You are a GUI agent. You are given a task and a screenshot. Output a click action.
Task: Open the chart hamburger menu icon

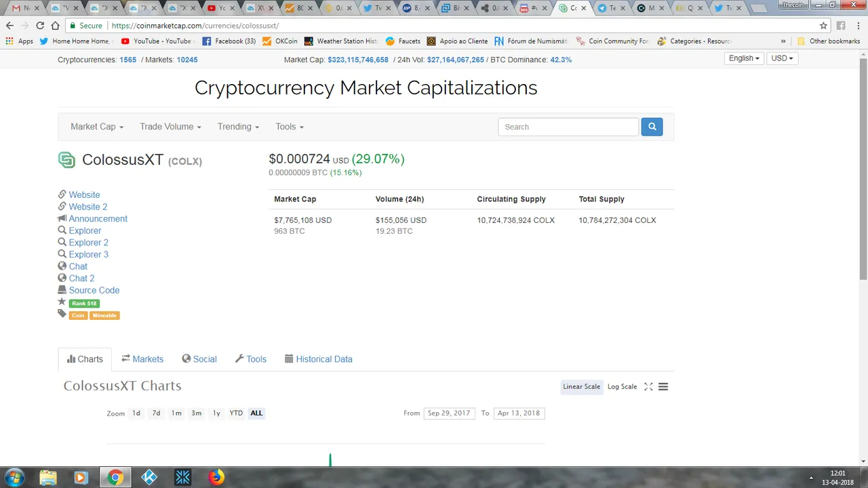point(663,386)
